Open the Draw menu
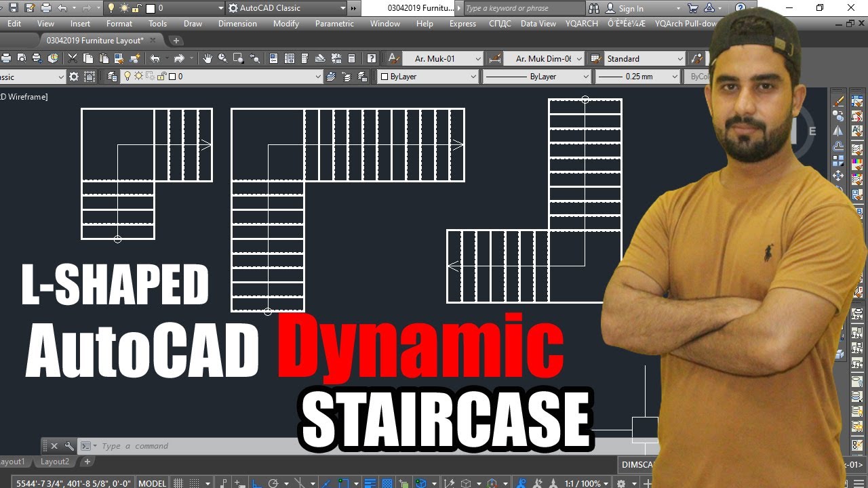868x488 pixels. [x=193, y=24]
